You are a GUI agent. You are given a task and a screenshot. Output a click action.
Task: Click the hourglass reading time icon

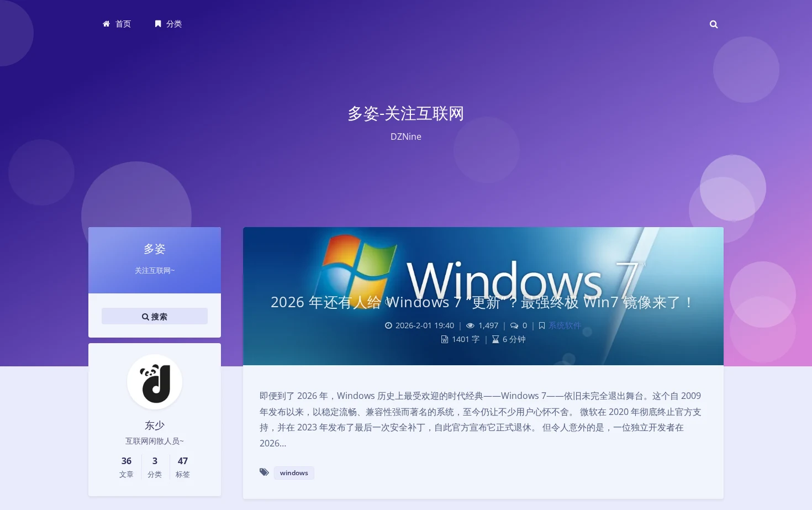pos(495,339)
